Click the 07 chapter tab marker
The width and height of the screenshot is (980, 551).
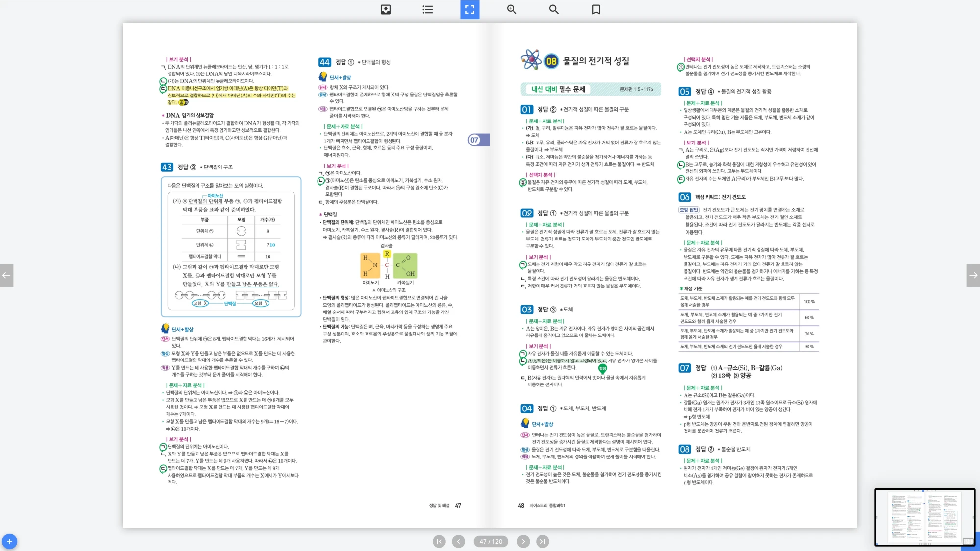(478, 140)
